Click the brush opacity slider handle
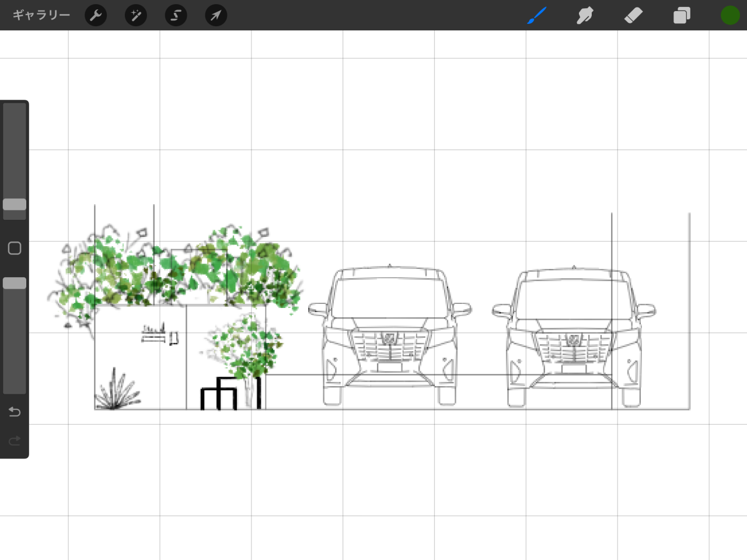The width and height of the screenshot is (747, 560). point(15,283)
